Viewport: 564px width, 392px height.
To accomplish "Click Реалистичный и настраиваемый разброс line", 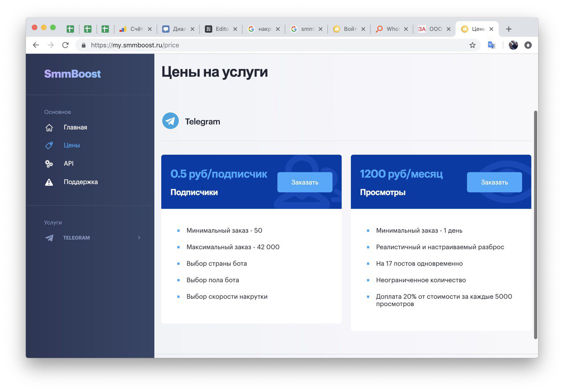I will (440, 247).
